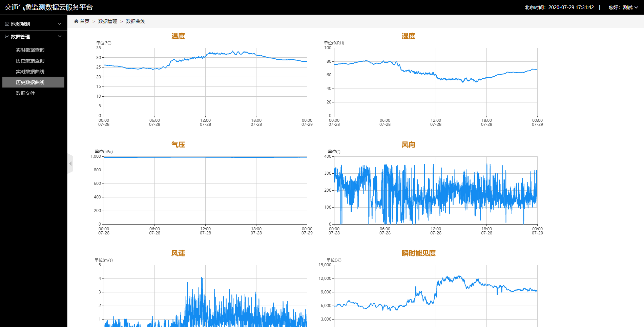Click the 湿度 chart title
This screenshot has width=644, height=327.
point(409,36)
